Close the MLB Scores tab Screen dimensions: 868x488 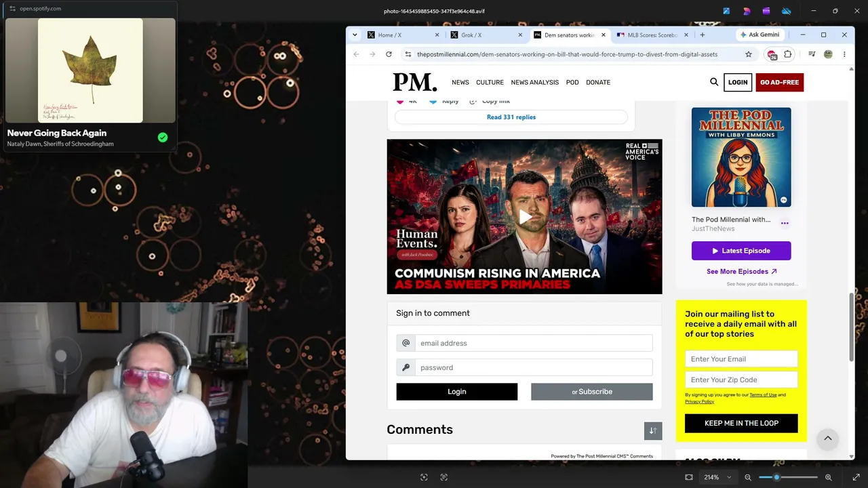click(686, 35)
